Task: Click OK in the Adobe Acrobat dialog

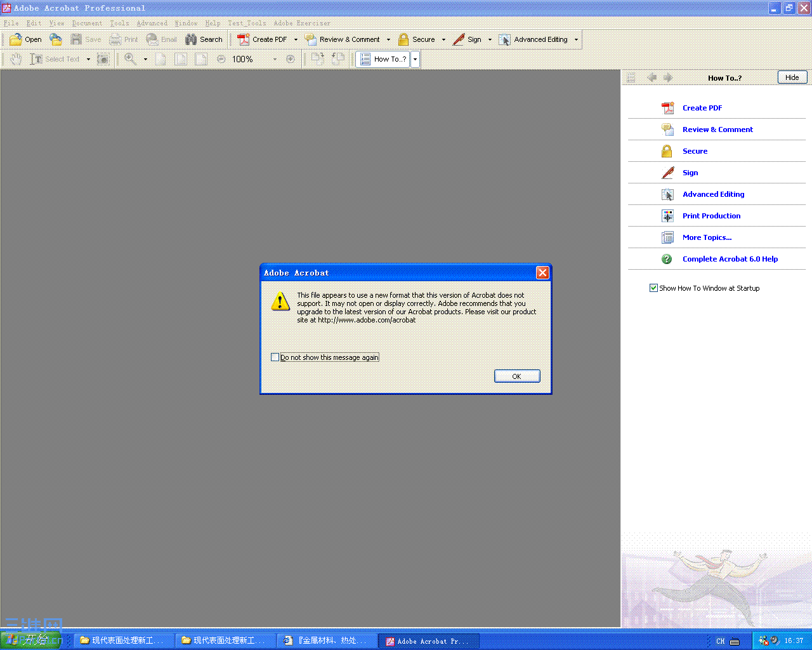Action: pyautogui.click(x=517, y=376)
